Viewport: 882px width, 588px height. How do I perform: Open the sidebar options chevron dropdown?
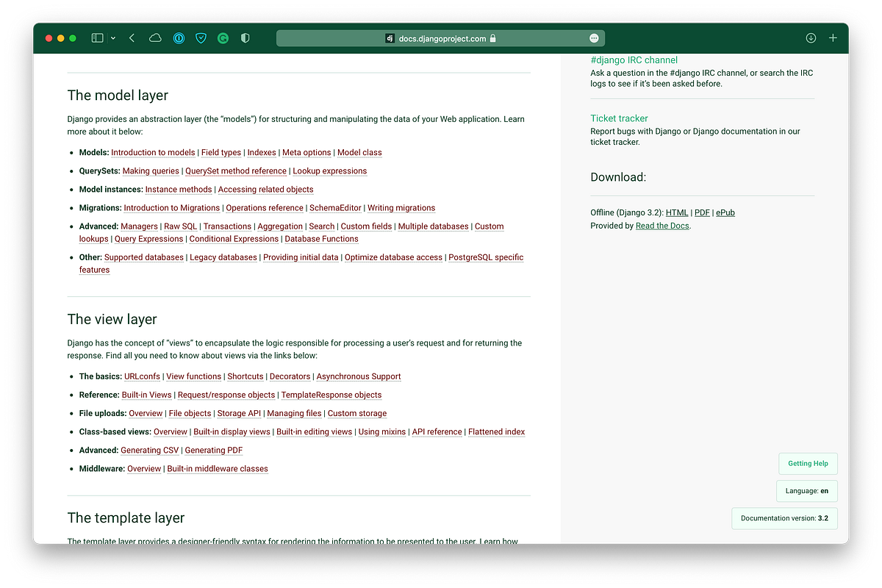point(113,37)
